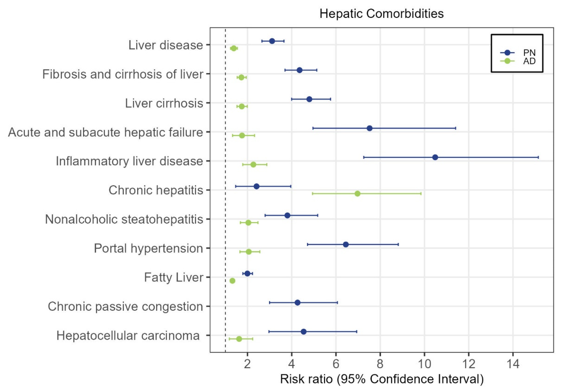Click the AD point for Chronic hepatitis
The image size is (561, 392).
click(357, 193)
